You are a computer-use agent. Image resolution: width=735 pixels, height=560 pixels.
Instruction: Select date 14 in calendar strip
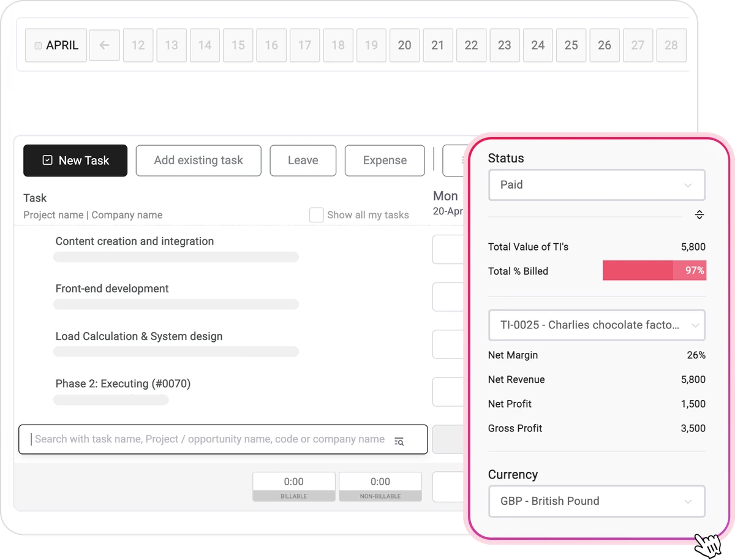pyautogui.click(x=205, y=45)
